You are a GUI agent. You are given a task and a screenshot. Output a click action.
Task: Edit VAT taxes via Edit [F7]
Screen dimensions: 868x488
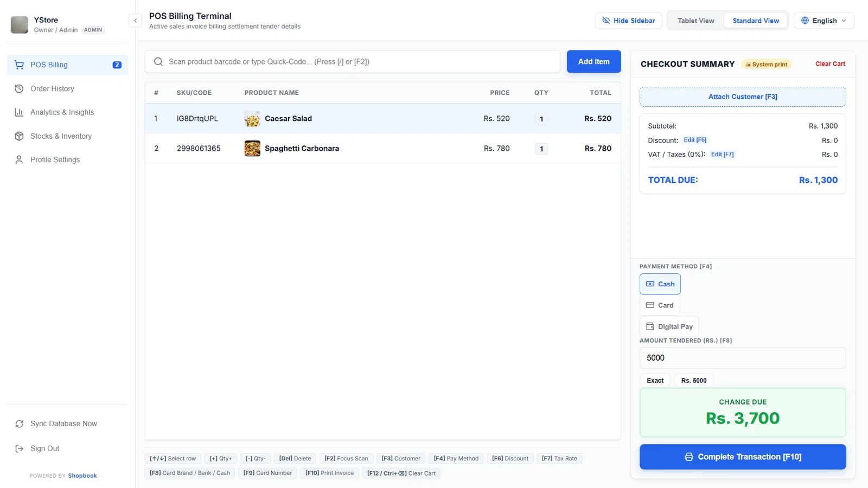pos(722,155)
